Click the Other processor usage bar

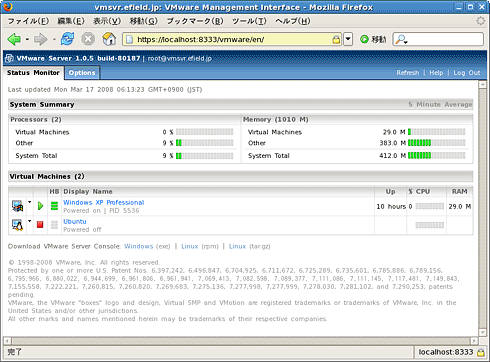[205, 143]
